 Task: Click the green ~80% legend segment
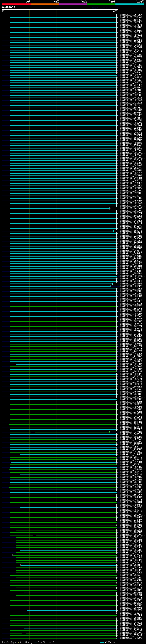(x=101, y=4)
